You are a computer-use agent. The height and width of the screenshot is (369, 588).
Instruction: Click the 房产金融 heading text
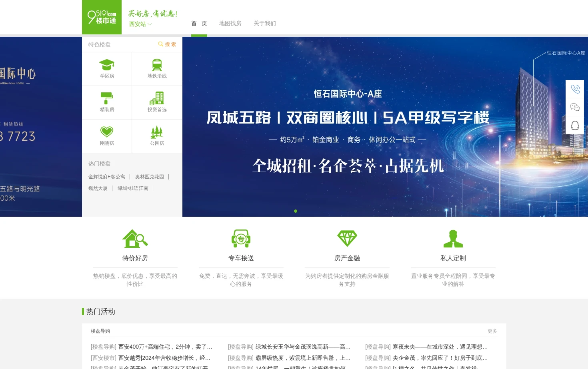[x=347, y=258]
